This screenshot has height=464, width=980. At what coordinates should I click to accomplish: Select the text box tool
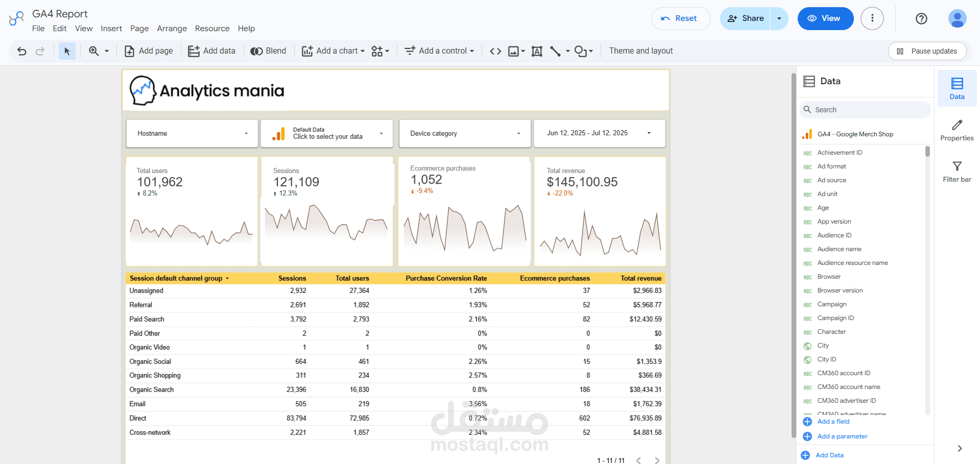pos(537,51)
